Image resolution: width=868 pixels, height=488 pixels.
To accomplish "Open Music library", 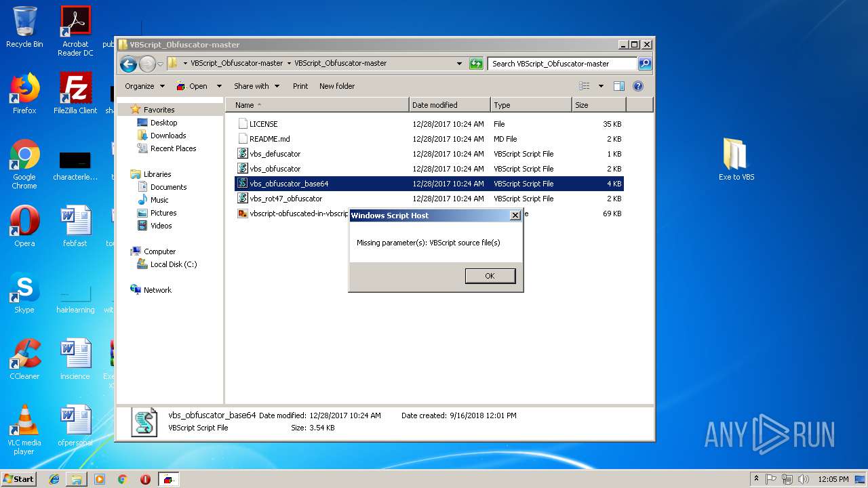I will coord(159,200).
